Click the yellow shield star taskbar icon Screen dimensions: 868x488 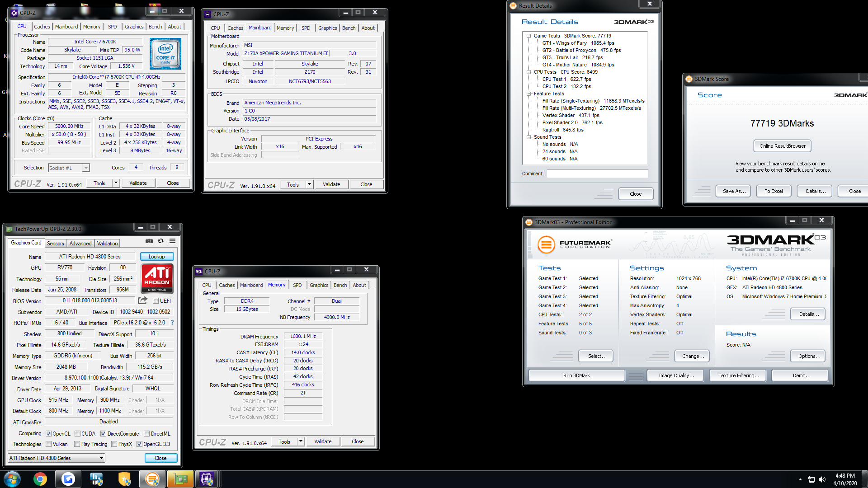point(124,479)
